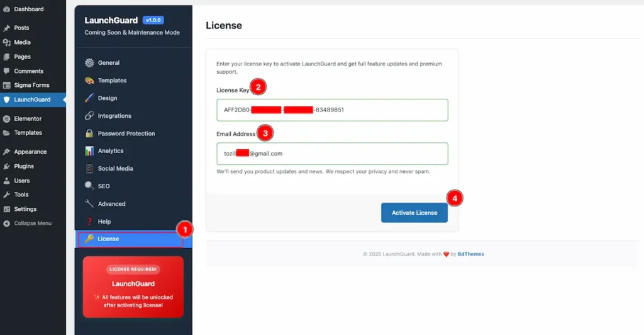Image resolution: width=644 pixels, height=335 pixels.
Task: Open Users menu item
Action: coord(33,181)
